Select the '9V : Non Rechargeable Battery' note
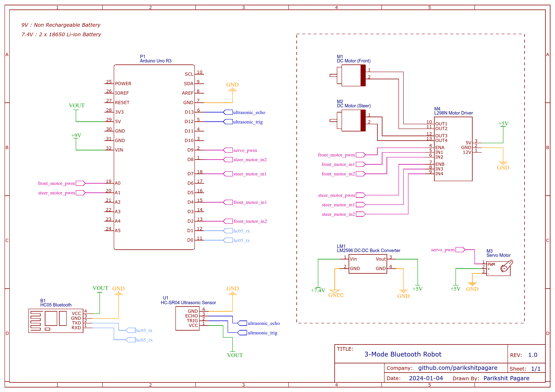Viewport: 555px width, 392px height. [61, 25]
